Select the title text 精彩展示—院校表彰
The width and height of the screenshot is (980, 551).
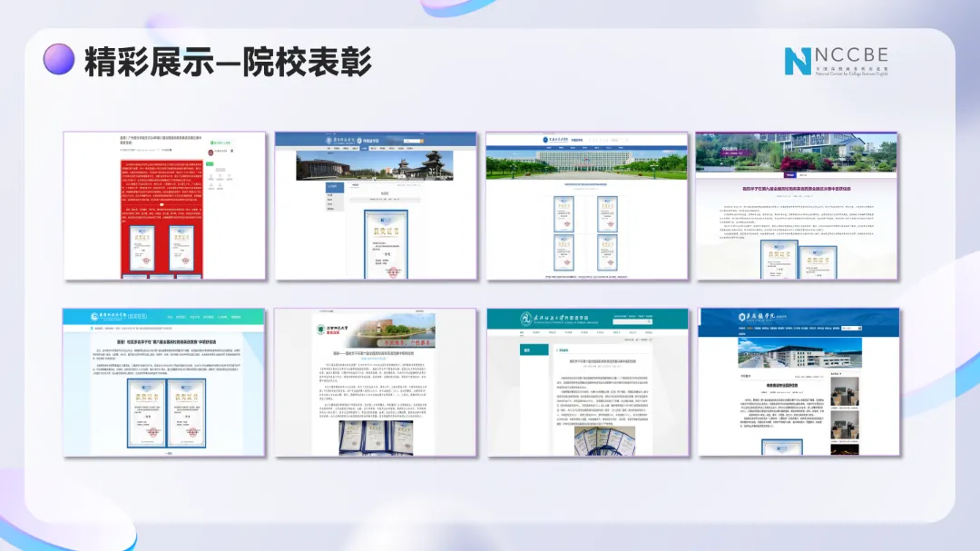(228, 62)
